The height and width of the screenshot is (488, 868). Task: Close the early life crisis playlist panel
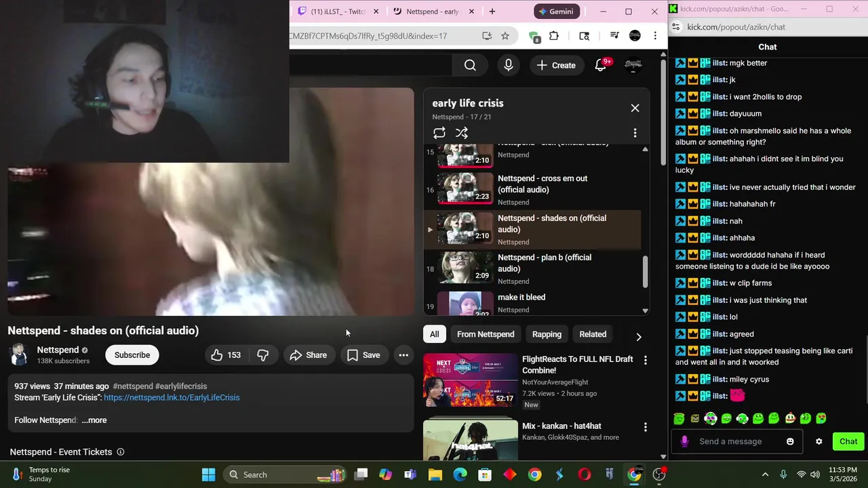635,108
